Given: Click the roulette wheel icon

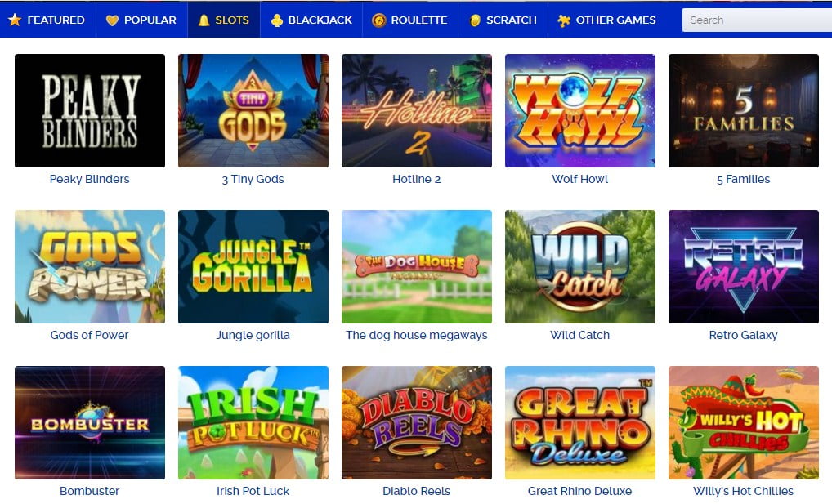Looking at the screenshot, I should pos(379,20).
